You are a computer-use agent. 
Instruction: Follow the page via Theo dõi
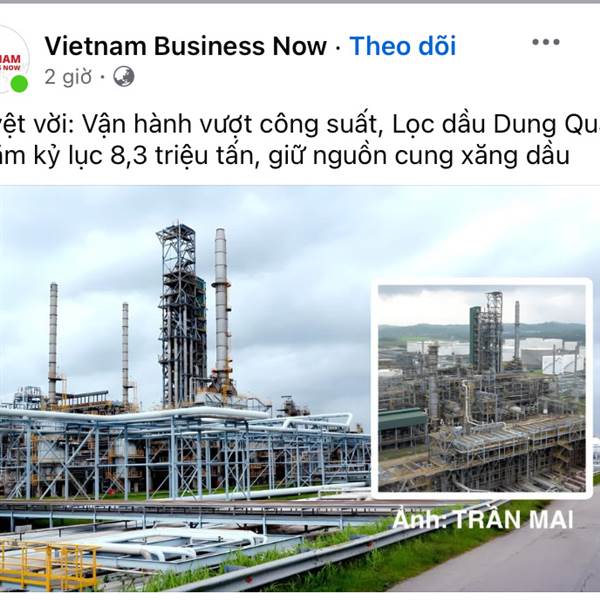(403, 46)
